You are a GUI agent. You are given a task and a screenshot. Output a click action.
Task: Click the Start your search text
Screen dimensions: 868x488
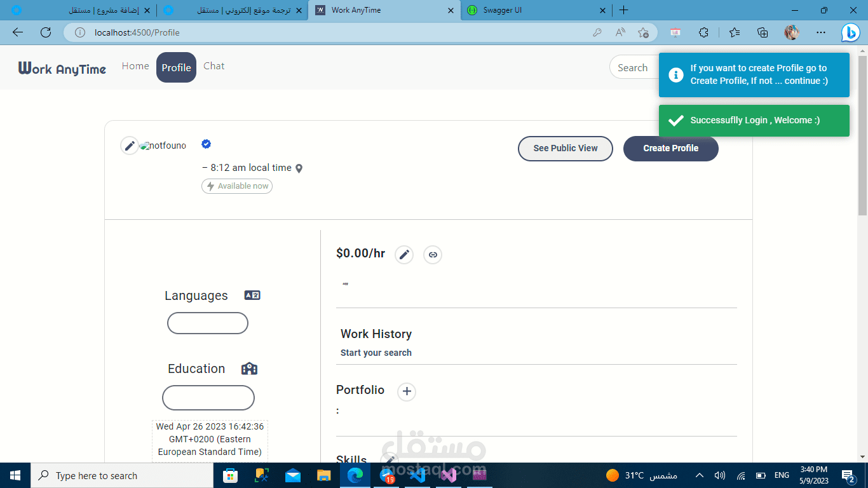(x=376, y=353)
